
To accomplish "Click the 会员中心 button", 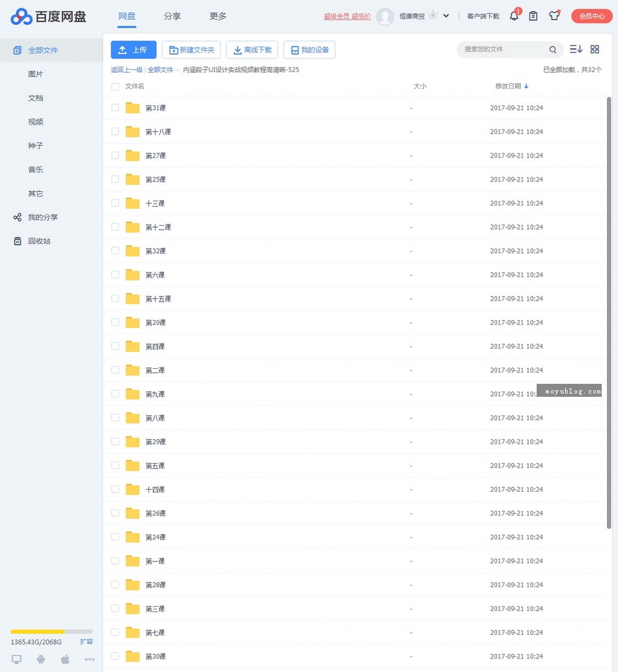I will (592, 16).
